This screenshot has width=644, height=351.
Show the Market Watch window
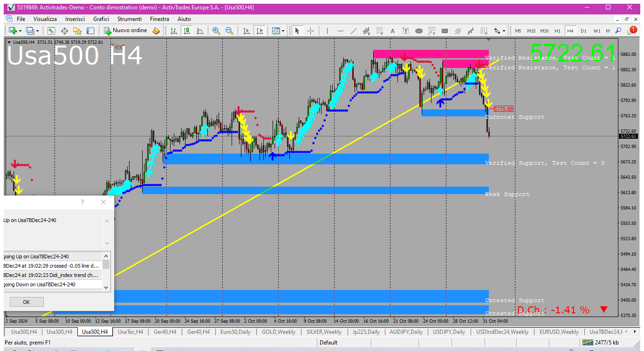coord(51,31)
